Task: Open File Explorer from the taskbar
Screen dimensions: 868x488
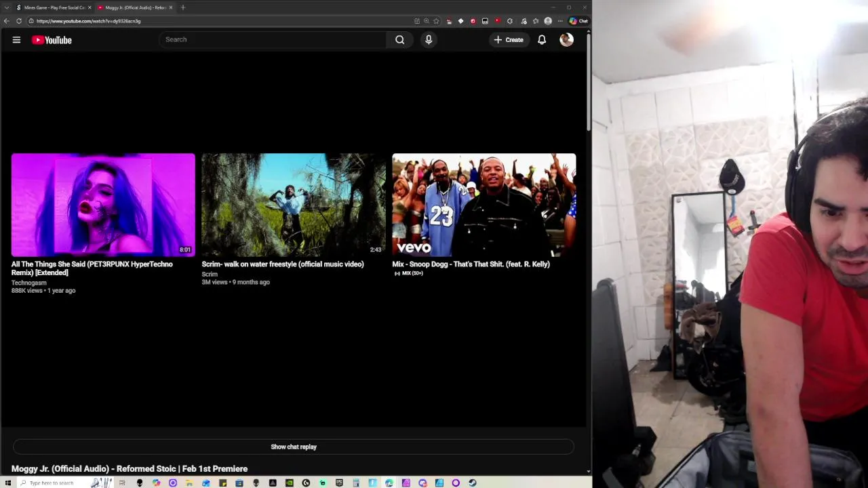Action: click(x=189, y=483)
